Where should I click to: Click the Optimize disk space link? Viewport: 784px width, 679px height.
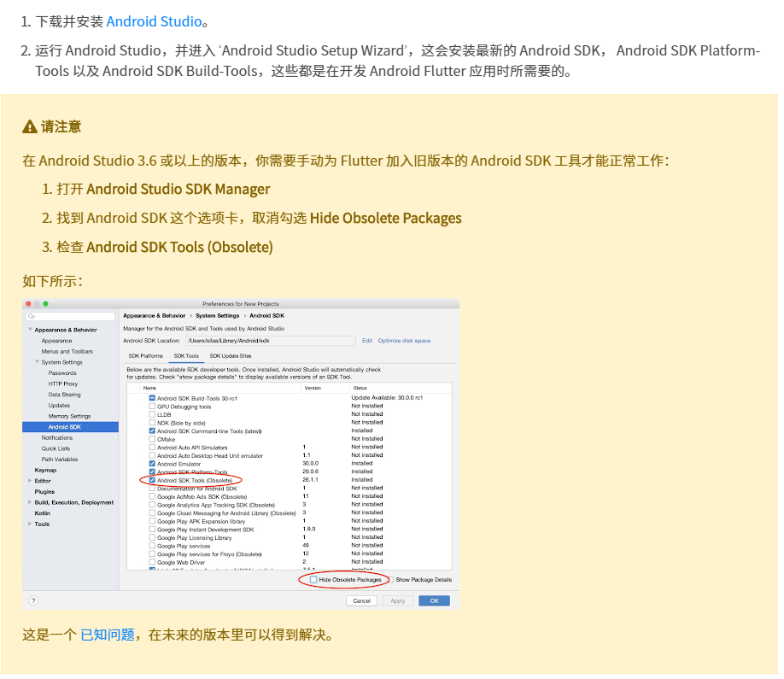(x=404, y=341)
